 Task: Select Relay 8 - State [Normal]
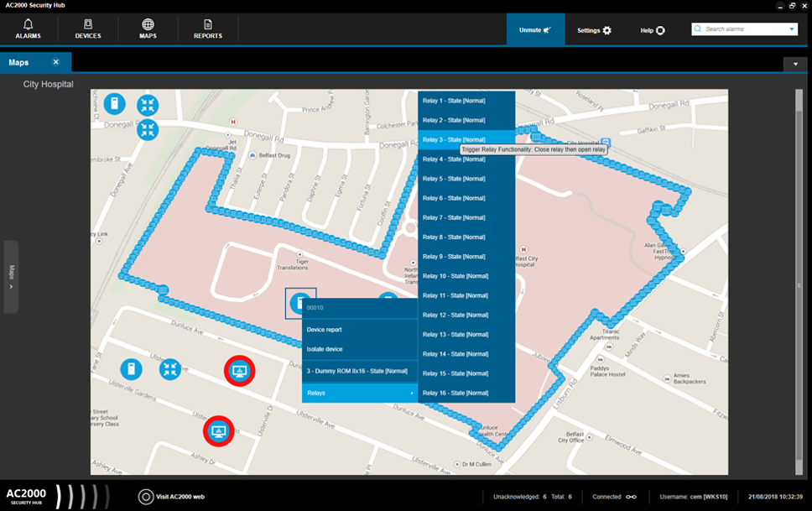point(466,237)
